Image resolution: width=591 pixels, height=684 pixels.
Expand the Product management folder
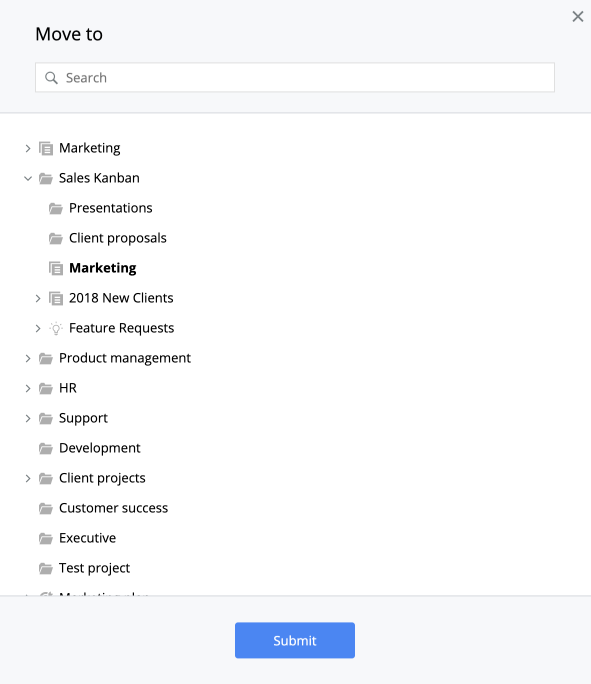click(x=28, y=359)
